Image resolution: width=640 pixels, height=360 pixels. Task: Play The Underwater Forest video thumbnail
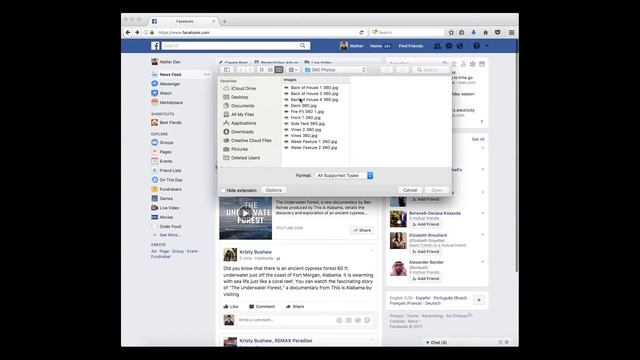click(245, 213)
